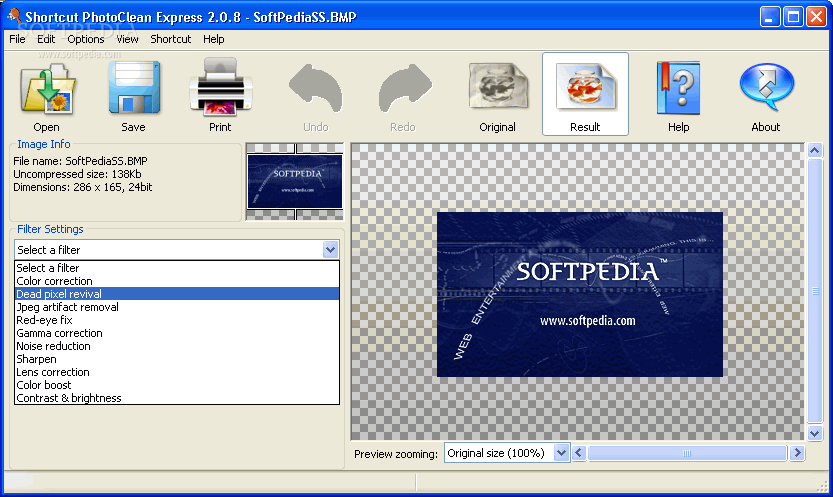
Task: Click 'Dimensions: 286 x 165, 24bit' text
Action: [82, 187]
